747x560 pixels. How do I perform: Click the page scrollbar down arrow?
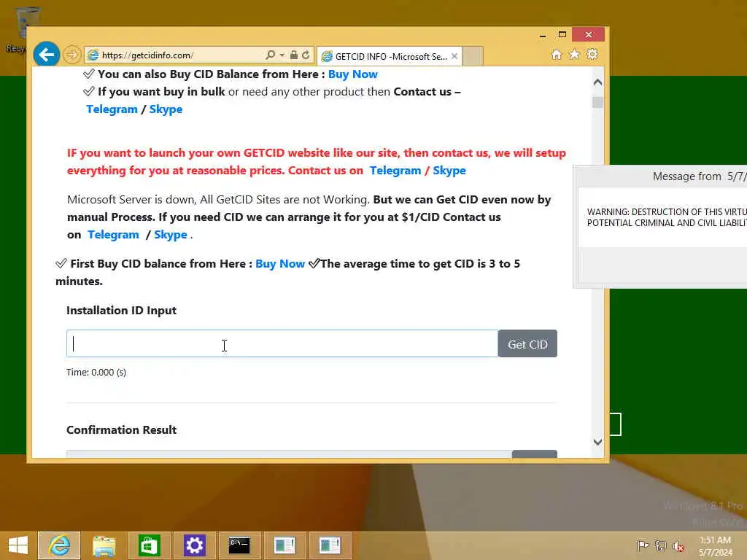point(598,442)
